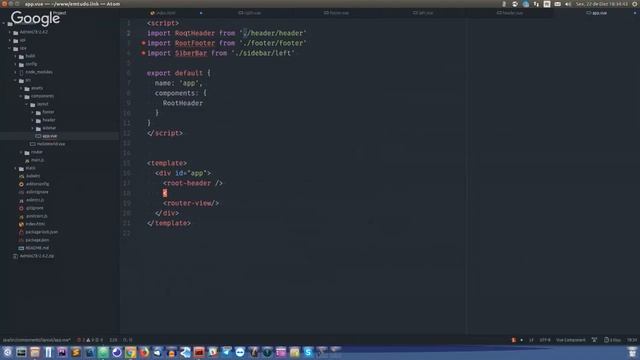Viewport: 640px width, 360px height.
Task: Click the './sidebar/left' import path
Action: pyautogui.click(x=263, y=53)
